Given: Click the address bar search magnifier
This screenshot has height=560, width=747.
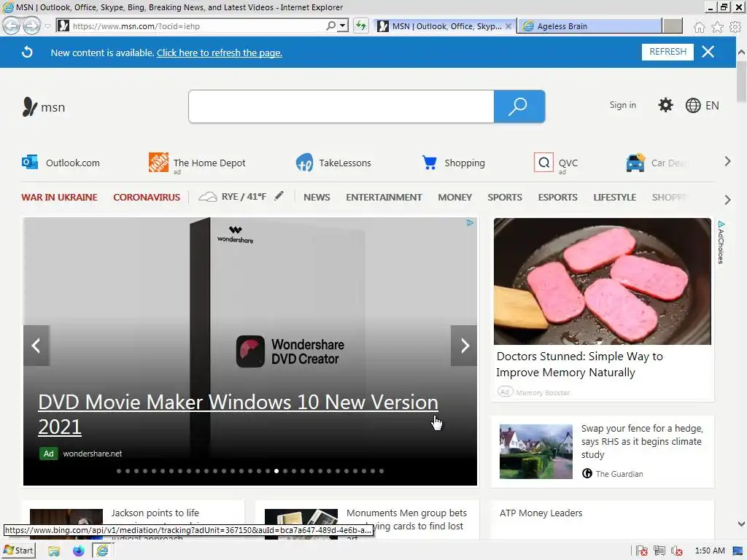Looking at the screenshot, I should [330, 26].
